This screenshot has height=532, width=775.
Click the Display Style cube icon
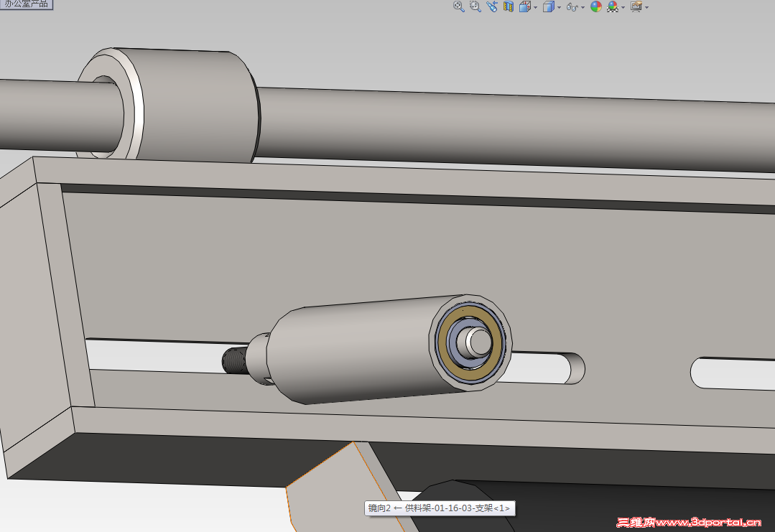[x=548, y=6]
